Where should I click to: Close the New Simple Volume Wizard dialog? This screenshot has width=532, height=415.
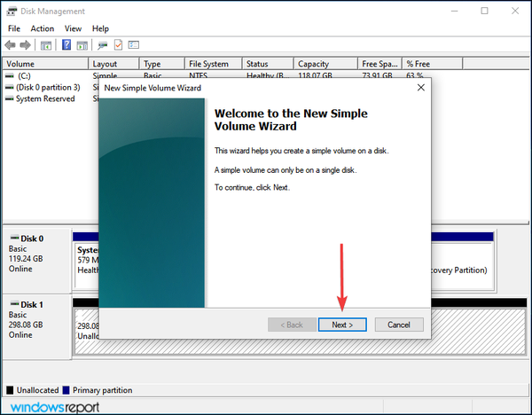click(421, 88)
